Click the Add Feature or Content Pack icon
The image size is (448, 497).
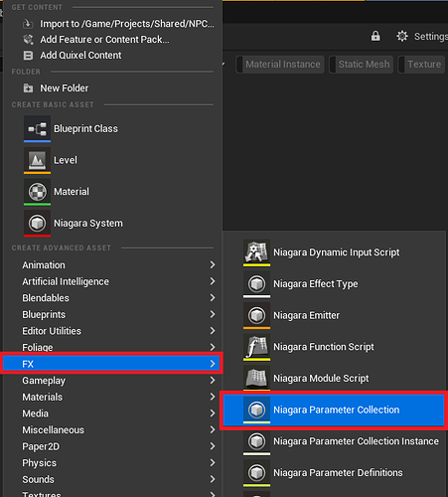pos(28,40)
